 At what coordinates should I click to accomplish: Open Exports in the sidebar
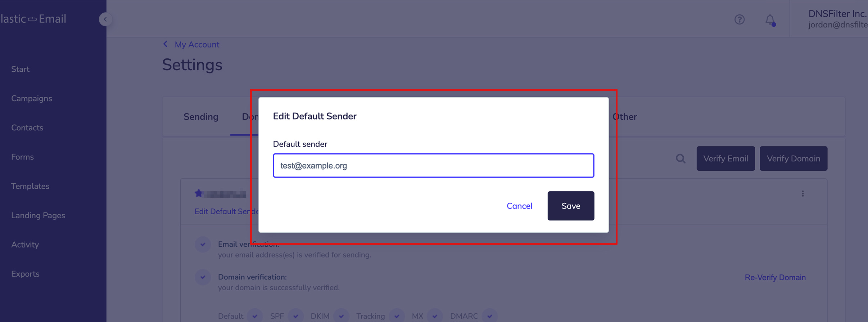(x=25, y=274)
